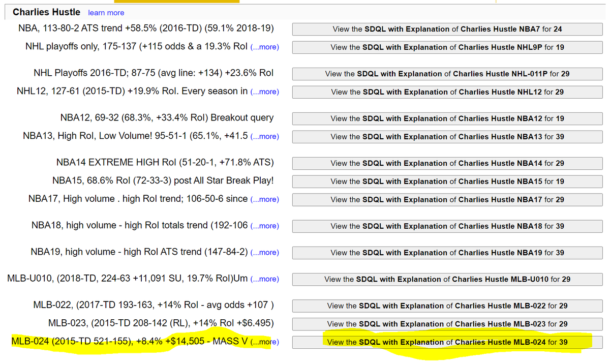Open the highlighted MLB-024 for 39 button

(447, 342)
